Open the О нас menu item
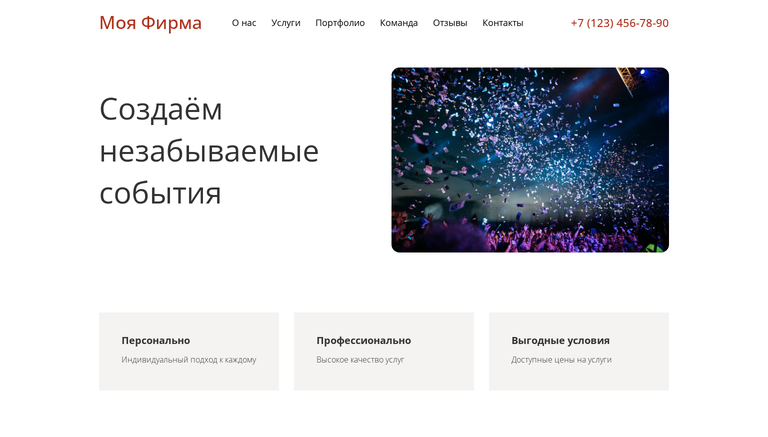The image size is (768, 437). pos(244,23)
